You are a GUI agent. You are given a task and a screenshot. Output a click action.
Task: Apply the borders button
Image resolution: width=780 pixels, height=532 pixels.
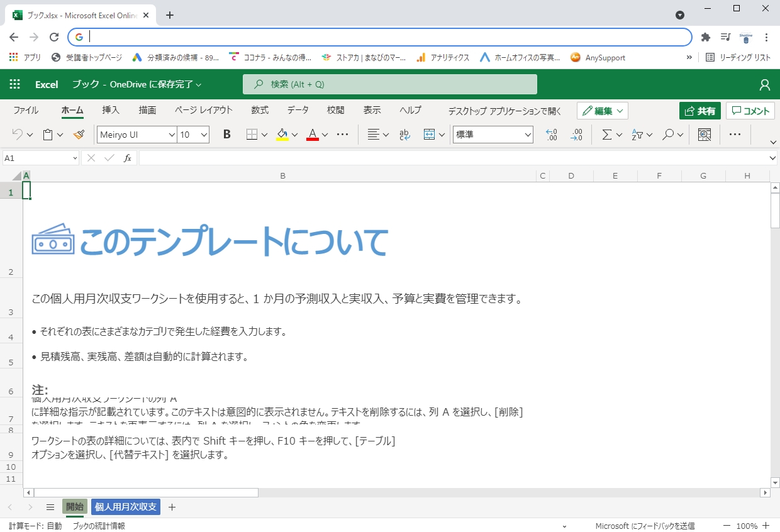(252, 134)
